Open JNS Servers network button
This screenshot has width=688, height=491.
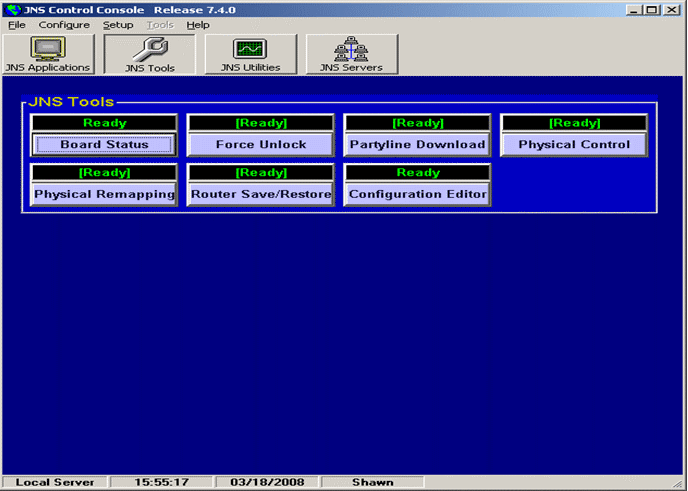coord(351,54)
